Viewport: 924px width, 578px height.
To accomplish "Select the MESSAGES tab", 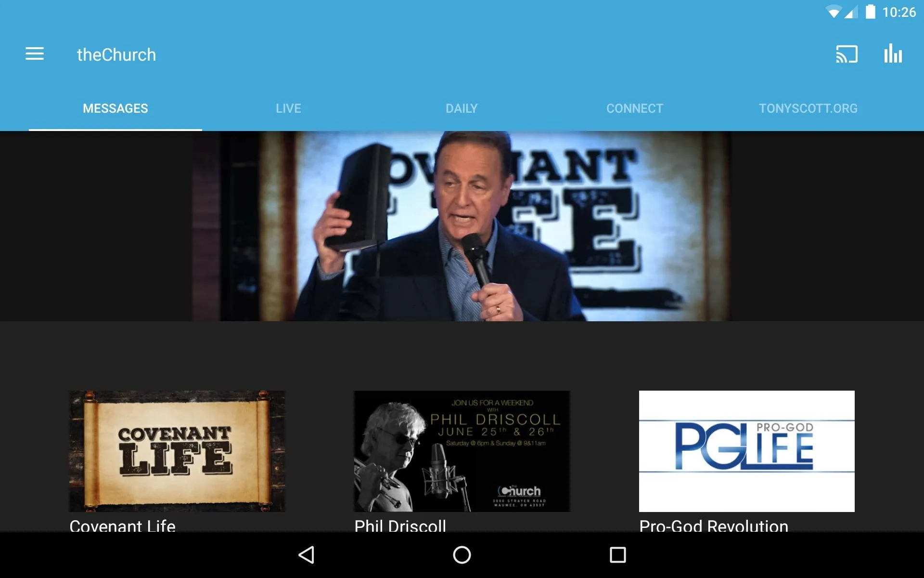I will 115,108.
